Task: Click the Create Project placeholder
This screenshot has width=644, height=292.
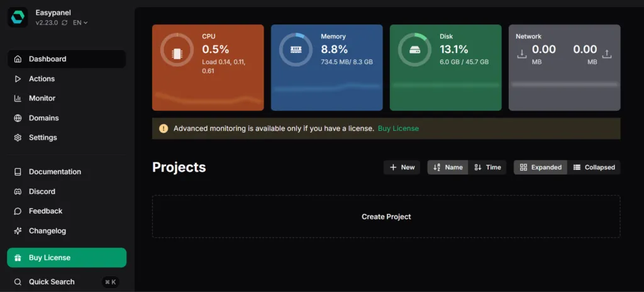Action: click(x=386, y=216)
